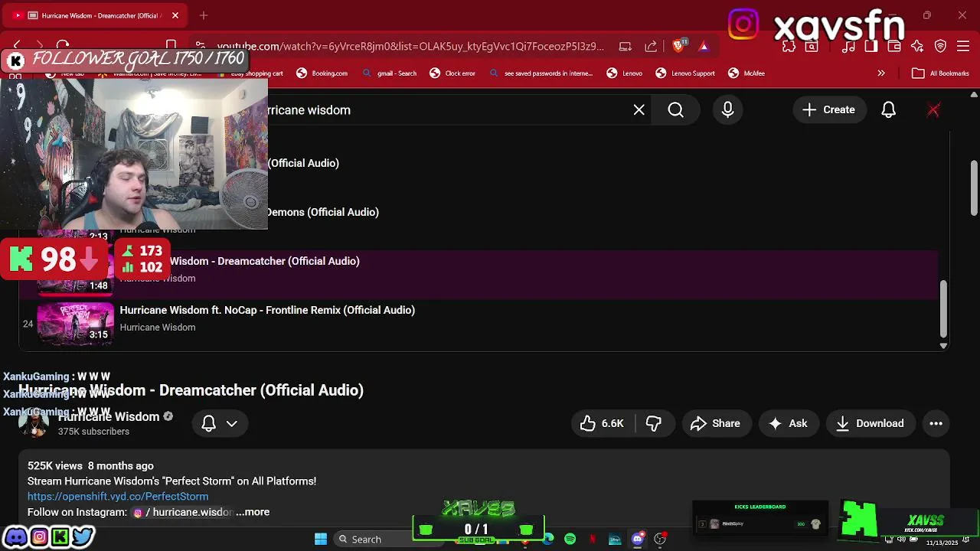The width and height of the screenshot is (980, 551).
Task: Open the Windows Start menu
Action: 321,540
